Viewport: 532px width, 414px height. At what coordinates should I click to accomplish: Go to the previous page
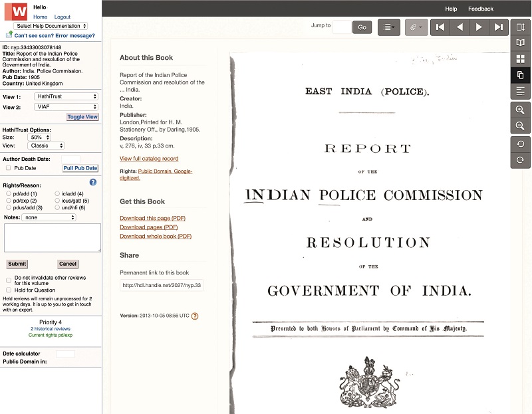(x=459, y=27)
